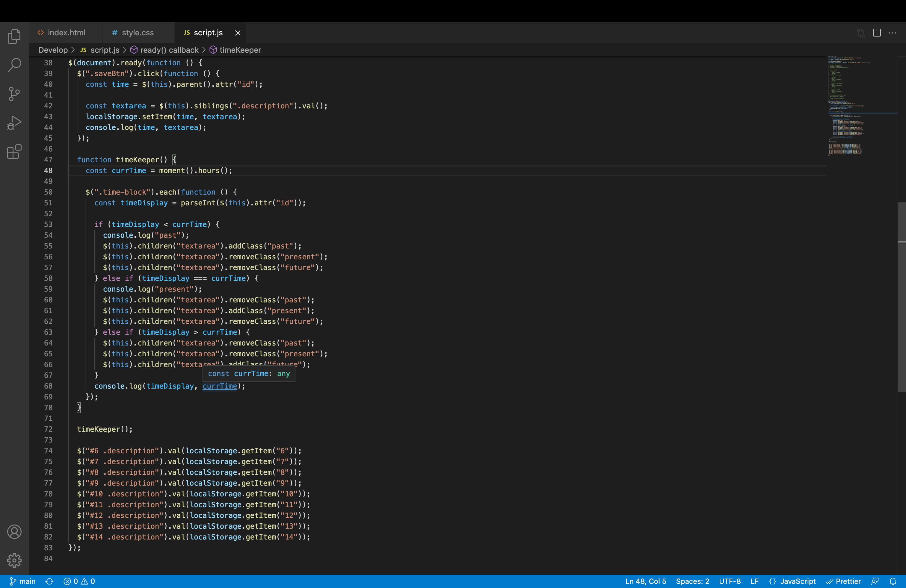Open the Manage gear menu
The width and height of the screenshot is (906, 588).
(x=14, y=560)
